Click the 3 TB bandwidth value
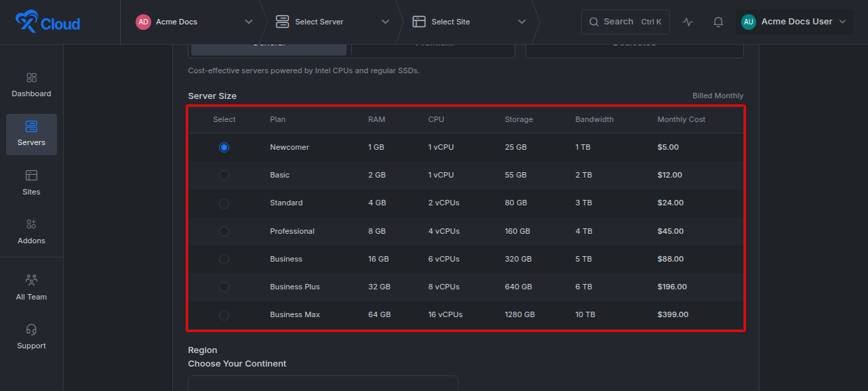The image size is (868, 391). [x=584, y=203]
